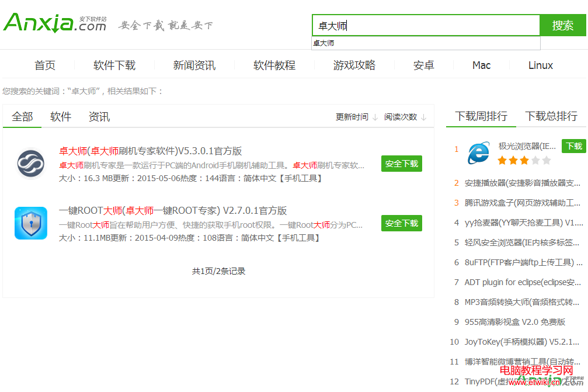This screenshot has width=588, height=392.
Task: Click the green 搜索 button
Action: click(563, 26)
